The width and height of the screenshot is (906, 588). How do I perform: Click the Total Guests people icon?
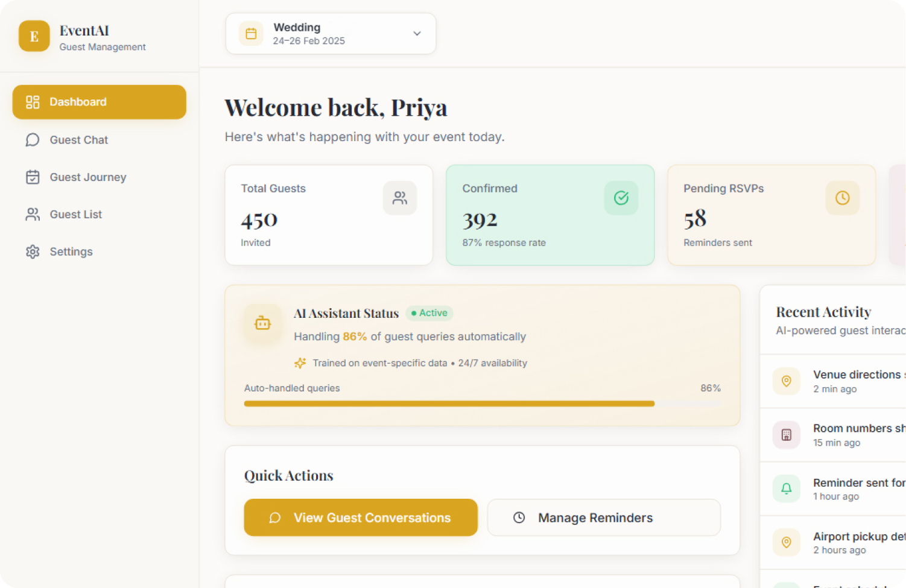(x=400, y=198)
